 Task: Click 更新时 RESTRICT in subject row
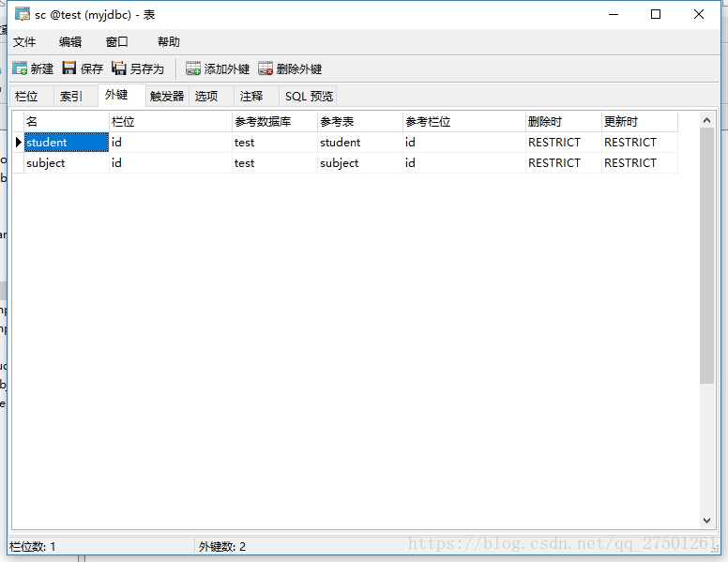pyautogui.click(x=639, y=163)
